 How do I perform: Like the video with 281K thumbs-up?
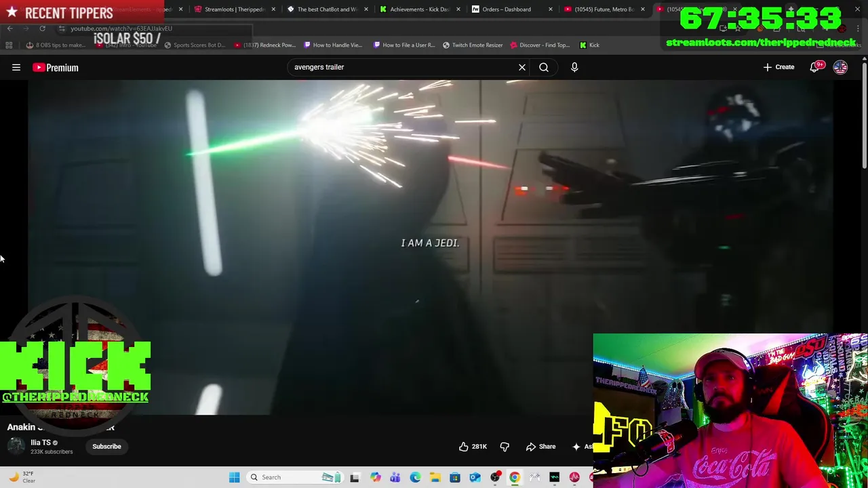click(473, 447)
